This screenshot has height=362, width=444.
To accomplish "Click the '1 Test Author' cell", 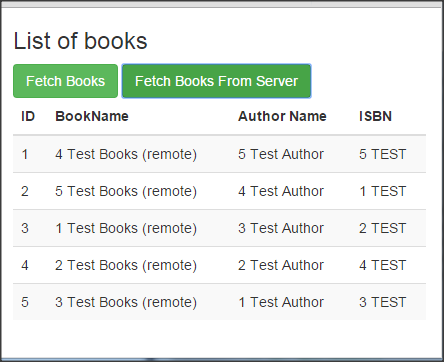I will [x=281, y=302].
